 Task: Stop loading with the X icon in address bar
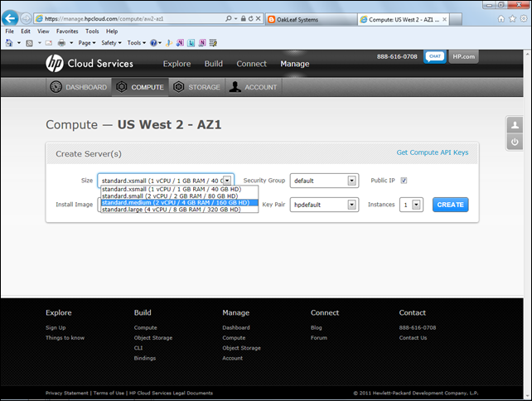coord(258,18)
